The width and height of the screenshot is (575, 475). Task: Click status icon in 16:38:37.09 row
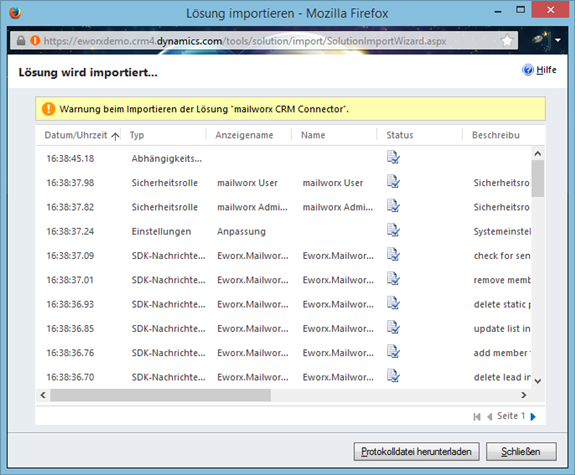pos(393,255)
